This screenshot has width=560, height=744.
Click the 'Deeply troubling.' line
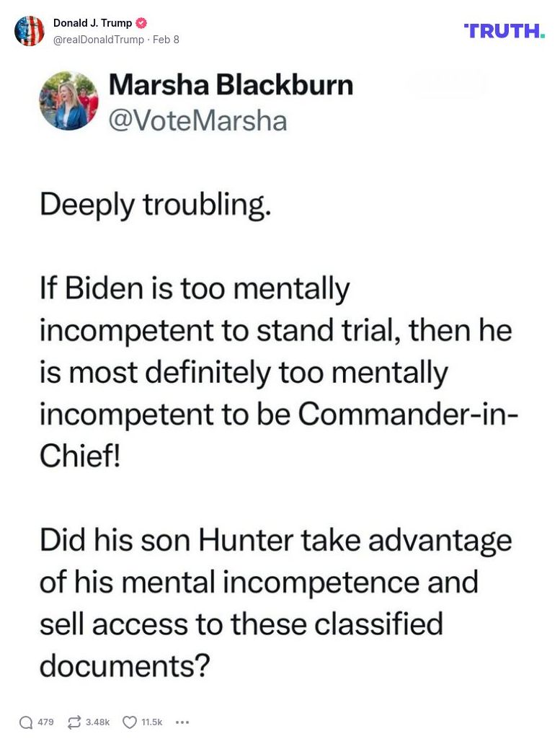(x=155, y=205)
